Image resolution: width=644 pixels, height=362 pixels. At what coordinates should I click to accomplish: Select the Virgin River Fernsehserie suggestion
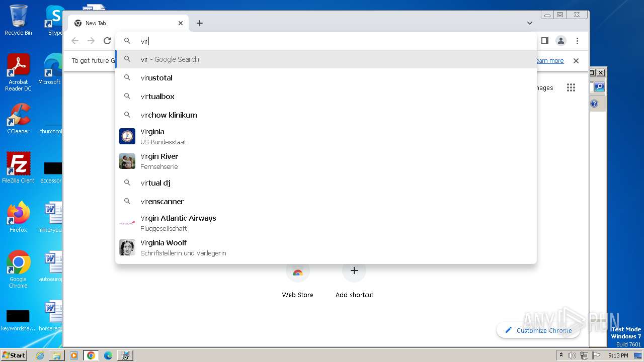pos(326,161)
